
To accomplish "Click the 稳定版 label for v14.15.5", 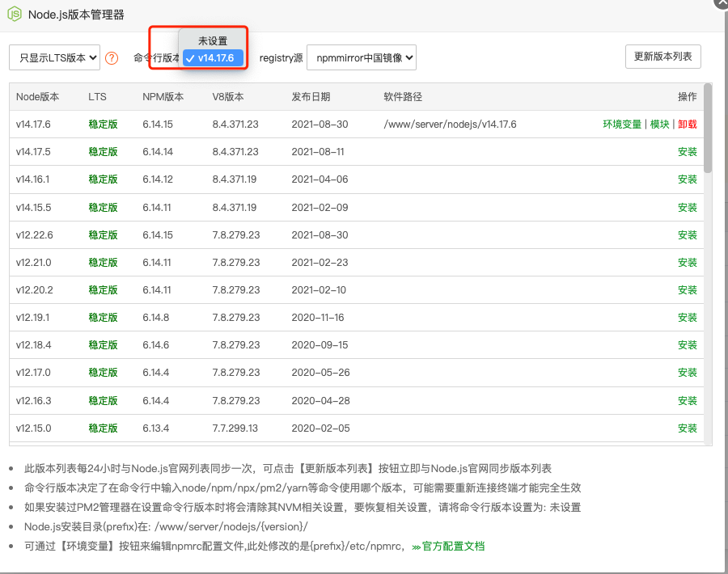I will [x=103, y=207].
